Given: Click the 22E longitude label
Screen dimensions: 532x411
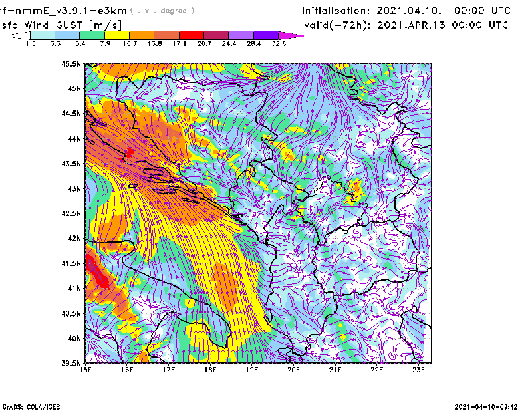Looking at the screenshot, I should pos(377,370).
